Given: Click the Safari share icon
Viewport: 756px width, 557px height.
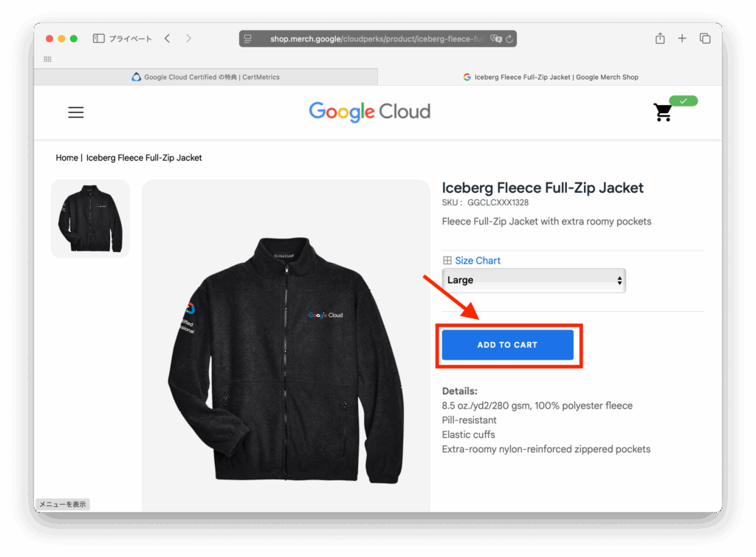Looking at the screenshot, I should [x=660, y=38].
